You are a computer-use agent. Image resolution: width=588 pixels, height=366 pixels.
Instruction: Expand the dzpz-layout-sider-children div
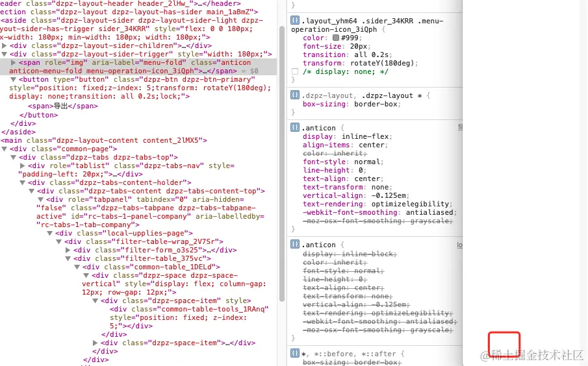(x=5, y=45)
